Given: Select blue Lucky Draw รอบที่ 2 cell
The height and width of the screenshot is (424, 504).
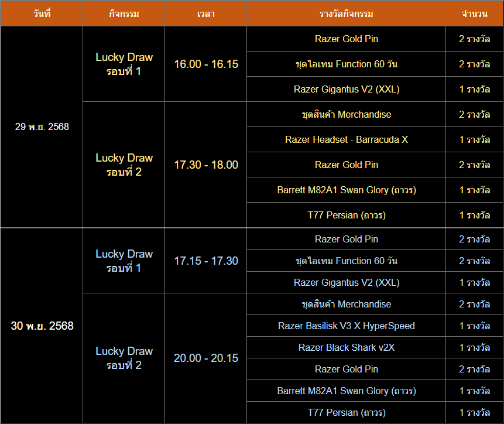Looking at the screenshot, I should [x=124, y=358].
